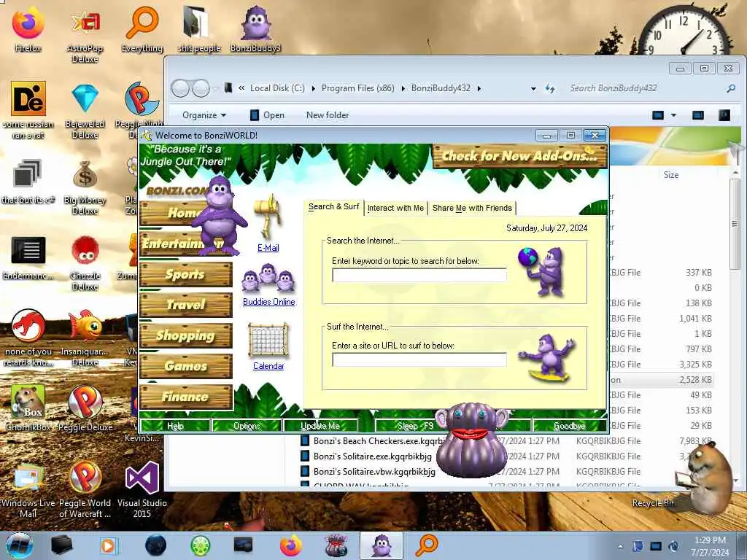Image resolution: width=747 pixels, height=560 pixels.
Task: Open the Organize dropdown in Explorer
Action: point(204,115)
